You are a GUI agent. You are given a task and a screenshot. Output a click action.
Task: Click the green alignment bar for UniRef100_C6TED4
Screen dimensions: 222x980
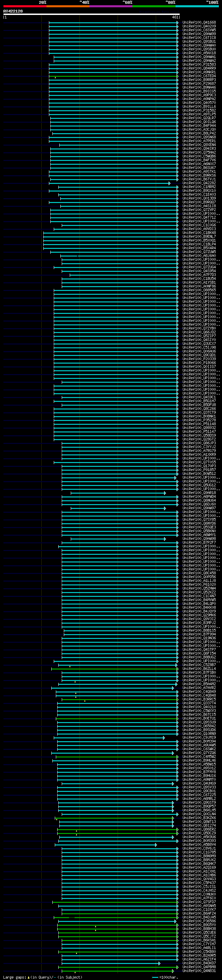tap(113, 76)
